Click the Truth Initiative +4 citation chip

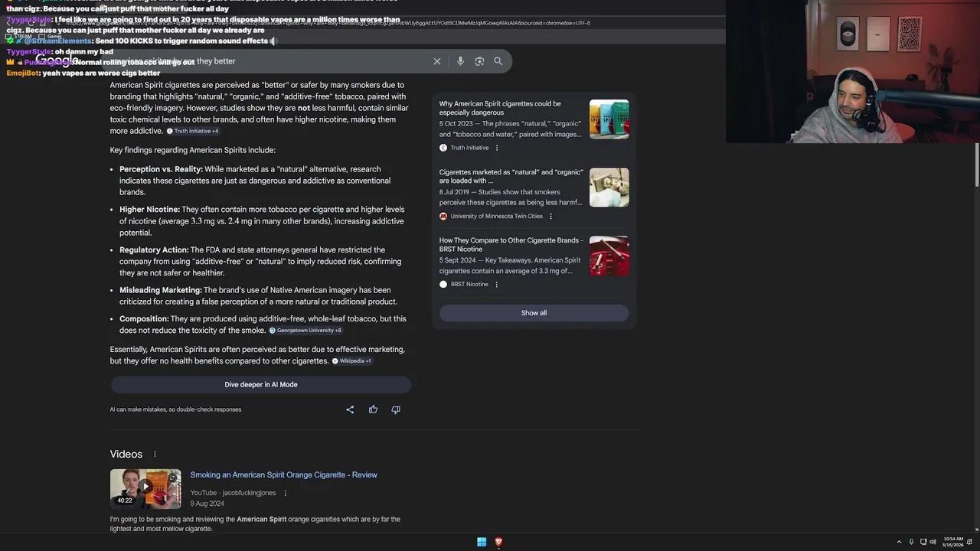tap(193, 132)
